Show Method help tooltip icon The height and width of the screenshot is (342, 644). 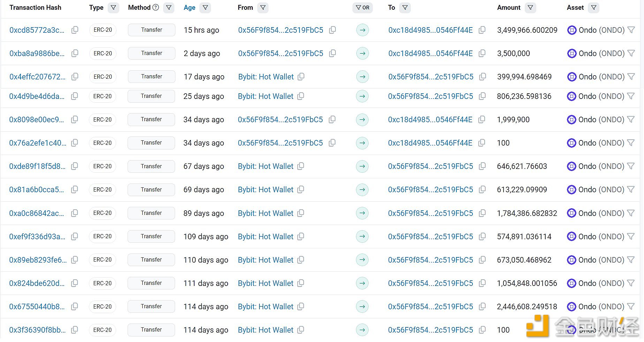pyautogui.click(x=156, y=7)
